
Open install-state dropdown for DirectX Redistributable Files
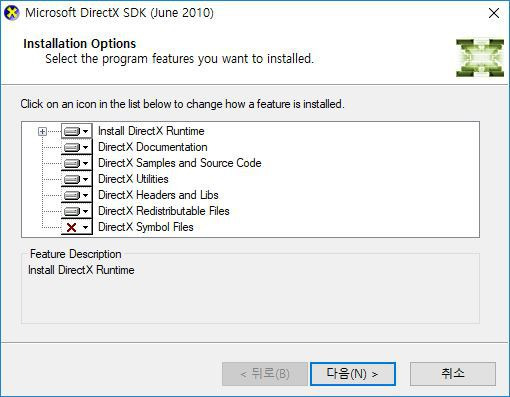(x=77, y=211)
